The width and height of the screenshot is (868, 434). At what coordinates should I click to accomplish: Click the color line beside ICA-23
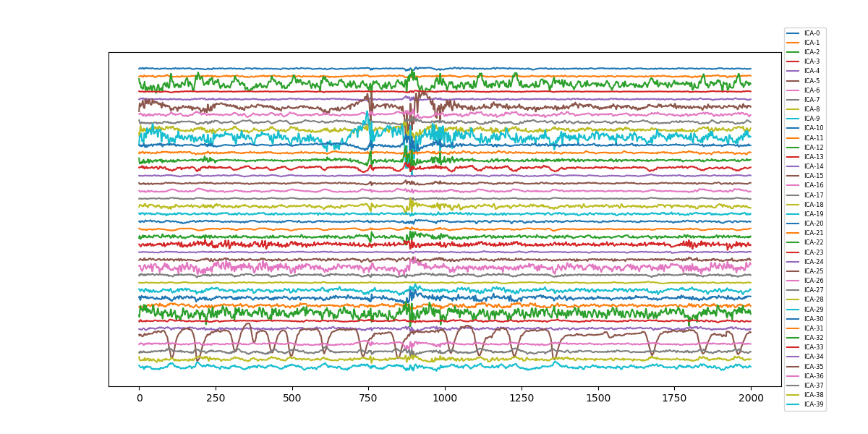tap(793, 252)
